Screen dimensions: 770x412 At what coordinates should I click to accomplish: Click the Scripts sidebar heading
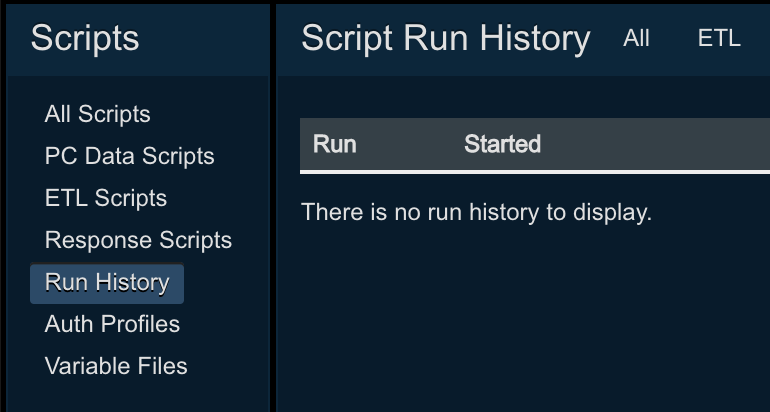[85, 39]
